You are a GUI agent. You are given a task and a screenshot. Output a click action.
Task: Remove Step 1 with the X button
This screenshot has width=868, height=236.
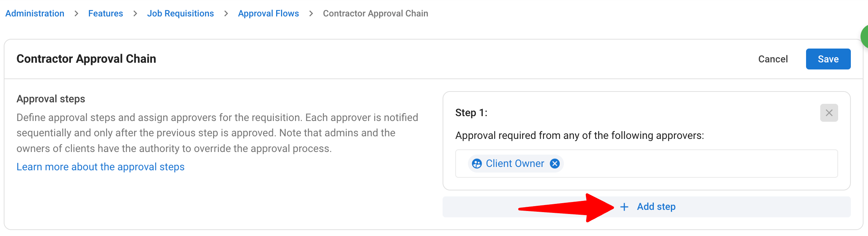pos(829,113)
